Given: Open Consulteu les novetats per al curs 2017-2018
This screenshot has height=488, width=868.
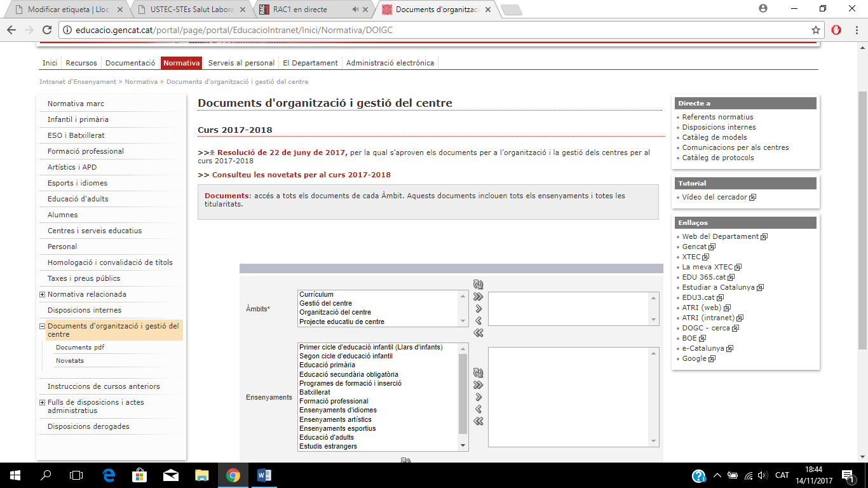Looking at the screenshot, I should coord(301,175).
